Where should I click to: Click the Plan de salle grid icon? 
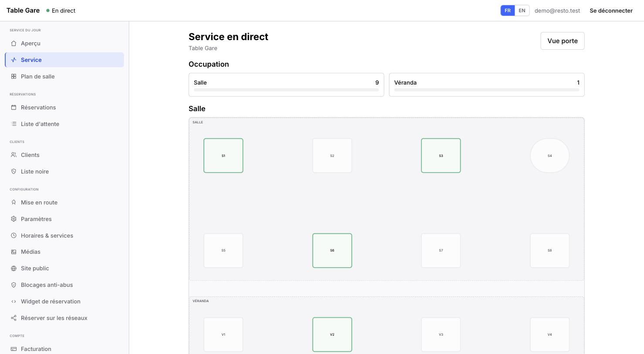coord(14,76)
